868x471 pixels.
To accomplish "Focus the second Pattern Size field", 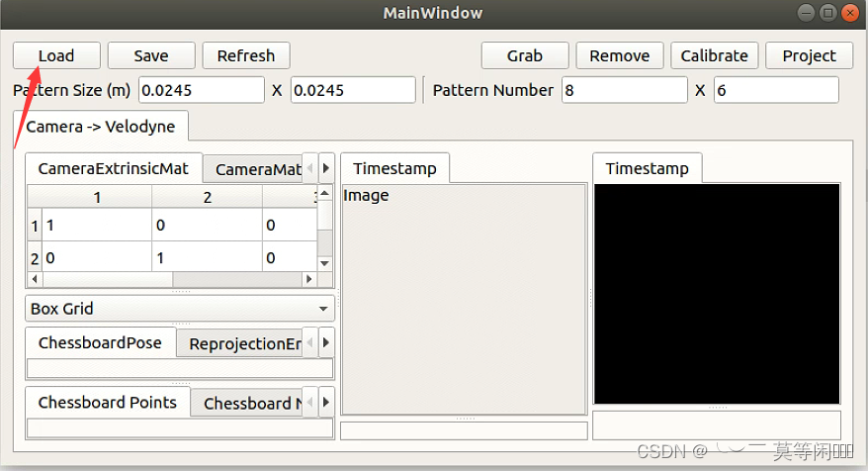I will pyautogui.click(x=353, y=90).
